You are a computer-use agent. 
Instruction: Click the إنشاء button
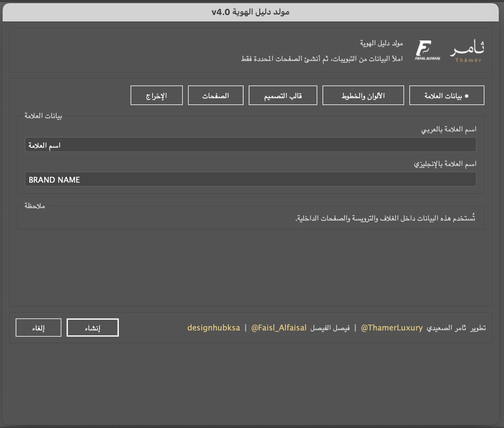(92, 328)
